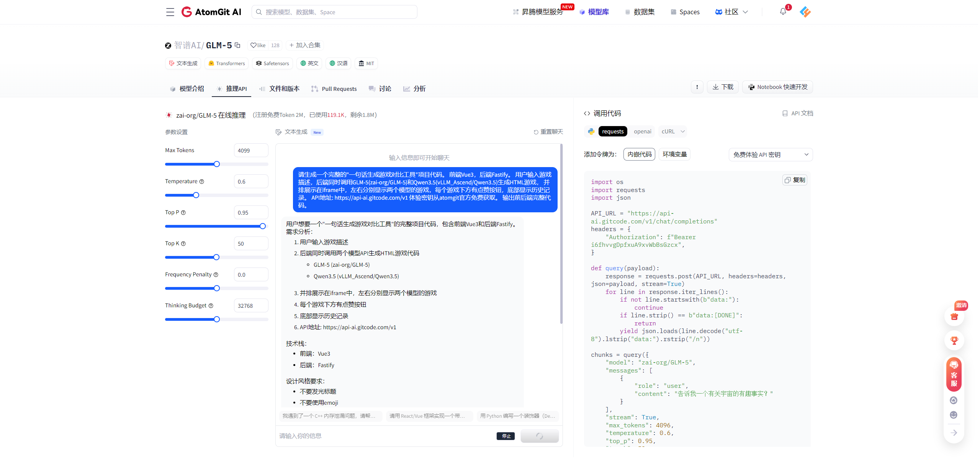The height and width of the screenshot is (471, 980).
Task: Select 环境变量 token option
Action: [674, 154]
